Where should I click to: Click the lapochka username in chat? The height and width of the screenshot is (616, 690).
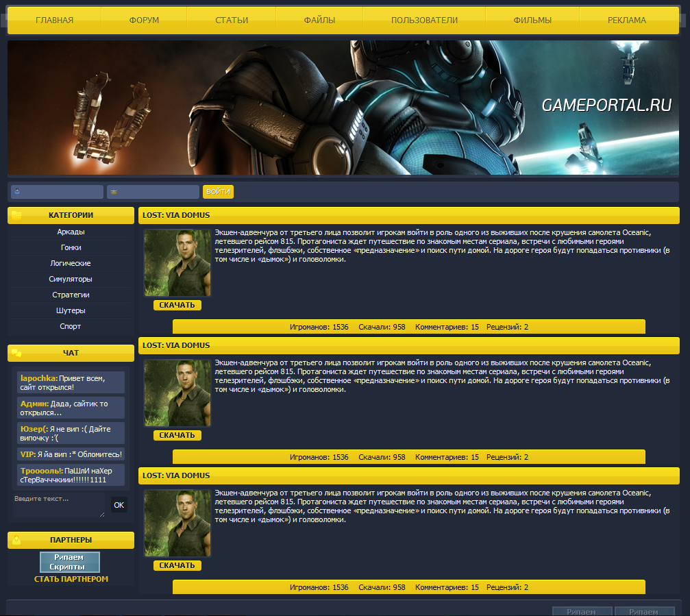pos(39,378)
